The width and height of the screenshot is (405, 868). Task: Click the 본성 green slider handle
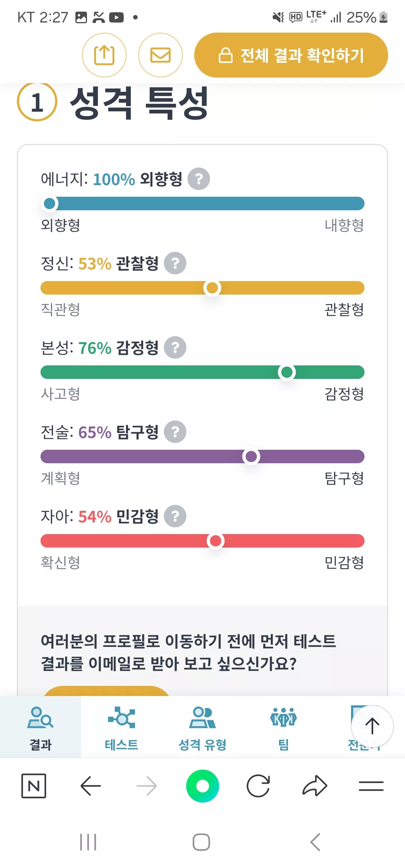(287, 372)
